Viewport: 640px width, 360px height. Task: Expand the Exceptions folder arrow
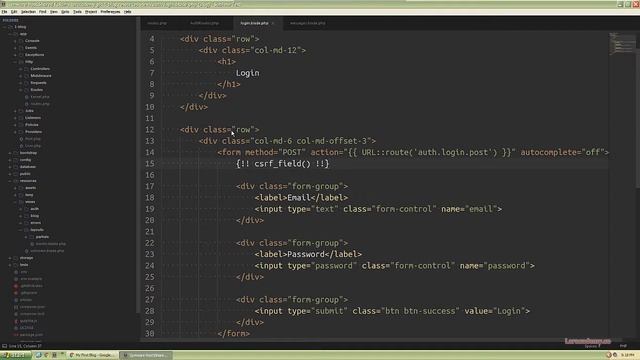[15, 55]
